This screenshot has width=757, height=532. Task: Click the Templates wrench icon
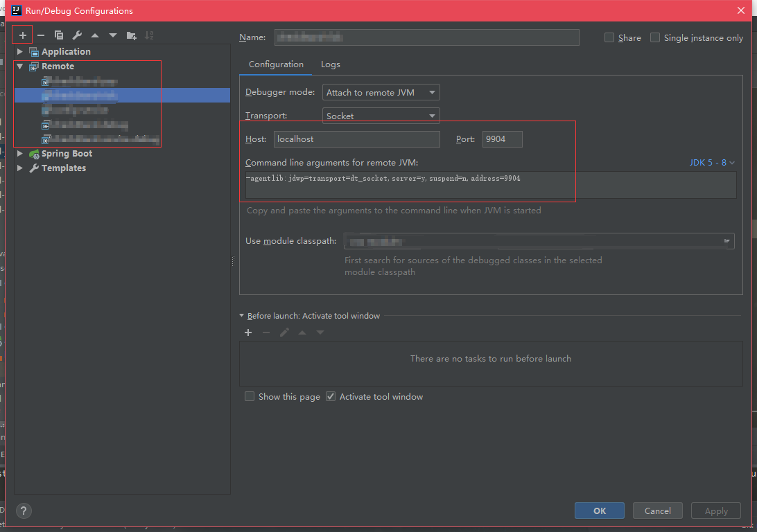coord(34,168)
